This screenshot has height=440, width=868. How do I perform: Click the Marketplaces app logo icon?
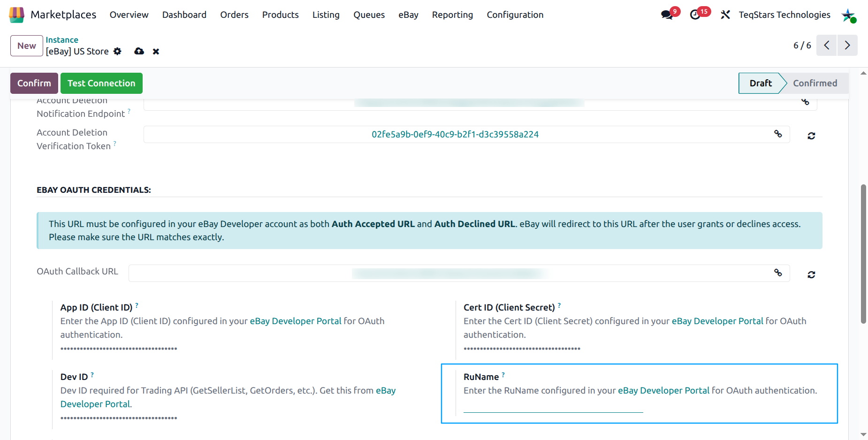coord(16,15)
